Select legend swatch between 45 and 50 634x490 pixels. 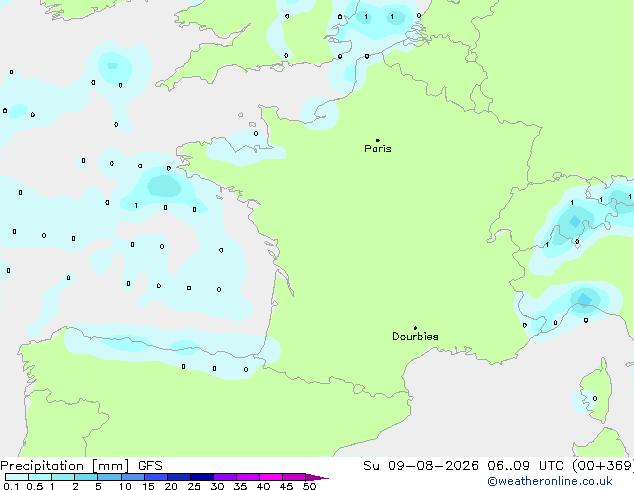click(x=294, y=477)
